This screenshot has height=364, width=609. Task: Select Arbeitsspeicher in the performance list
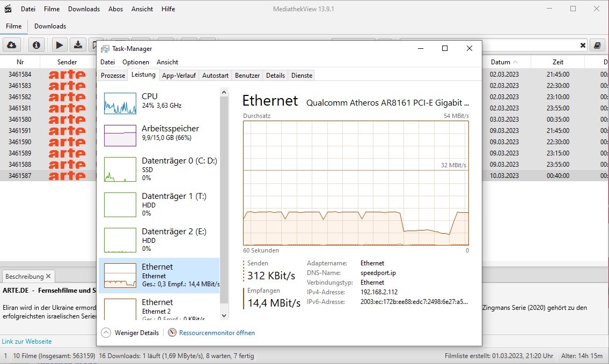tap(159, 136)
